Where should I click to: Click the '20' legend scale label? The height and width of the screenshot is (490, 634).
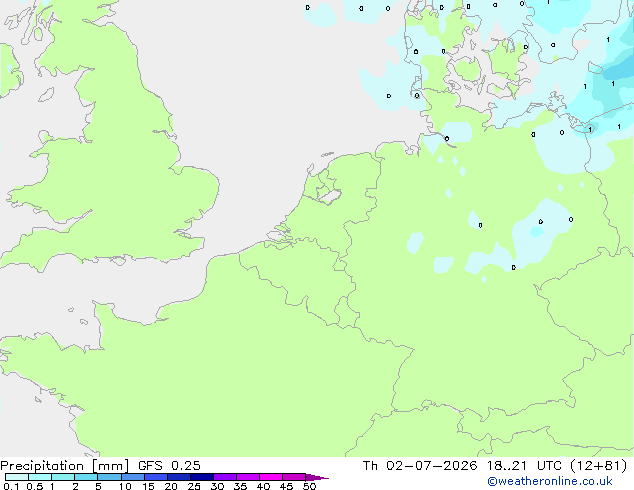171,486
